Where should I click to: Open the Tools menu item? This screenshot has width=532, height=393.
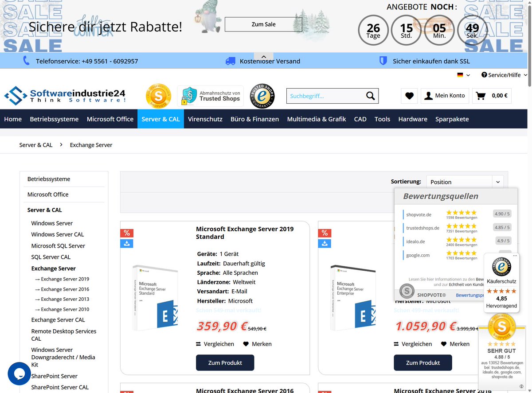click(x=382, y=119)
